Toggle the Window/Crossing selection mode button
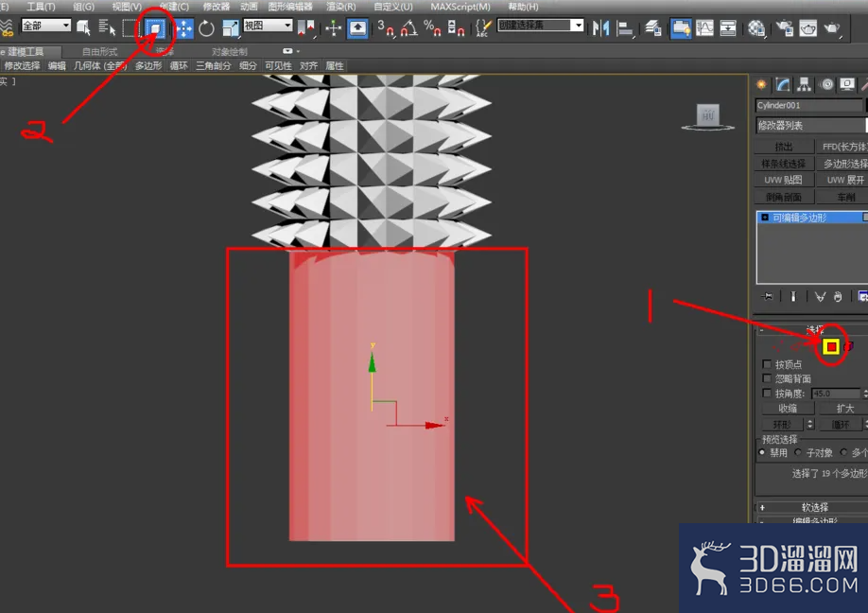Image resolution: width=868 pixels, height=613 pixels. tap(156, 27)
